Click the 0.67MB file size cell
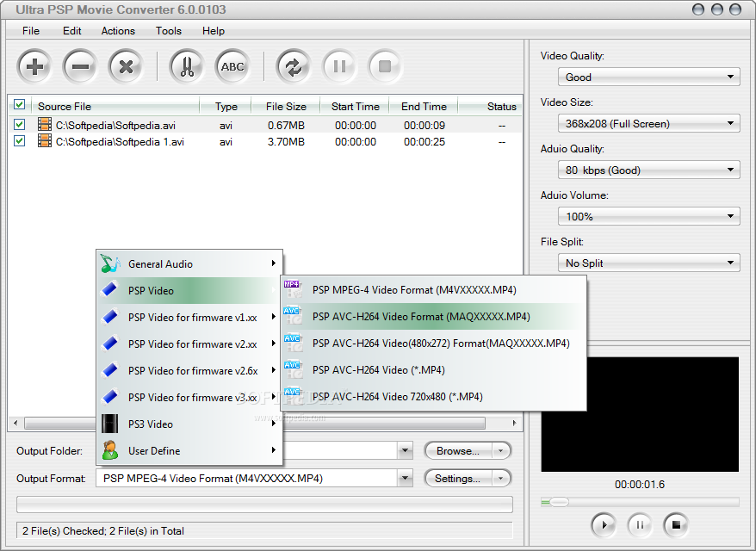Viewport: 756px width, 551px height. [286, 126]
